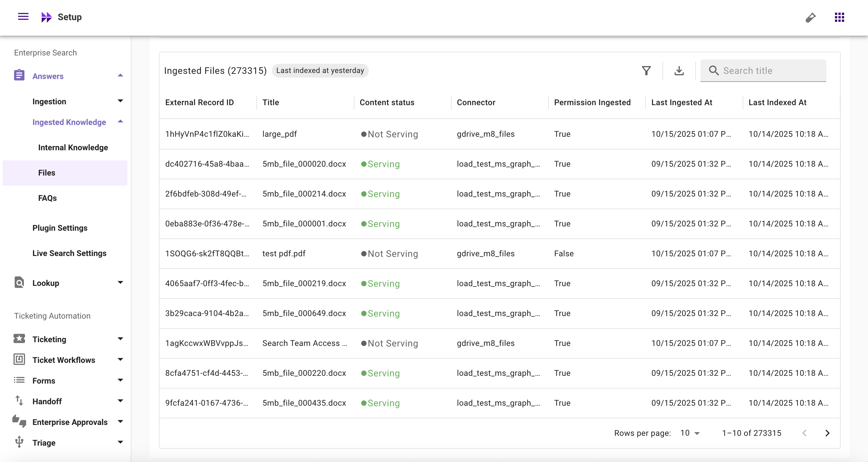
Task: Go to next page arrow
Action: coord(827,433)
